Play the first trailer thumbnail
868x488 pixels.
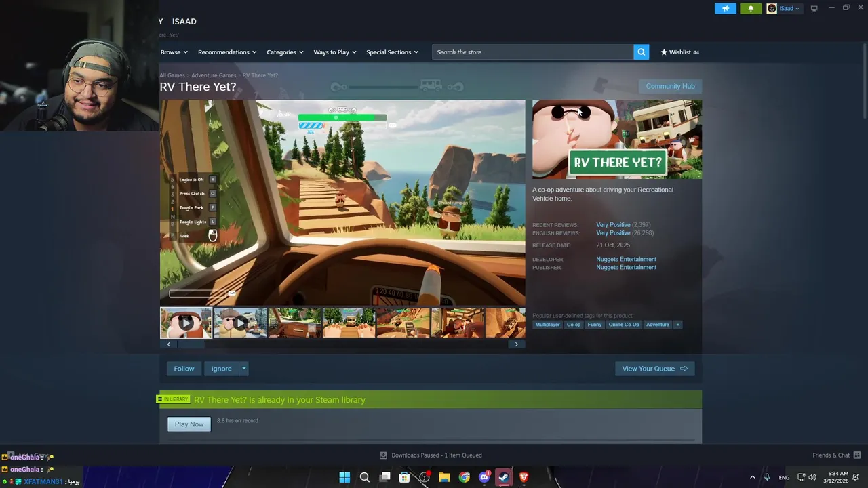tap(186, 323)
